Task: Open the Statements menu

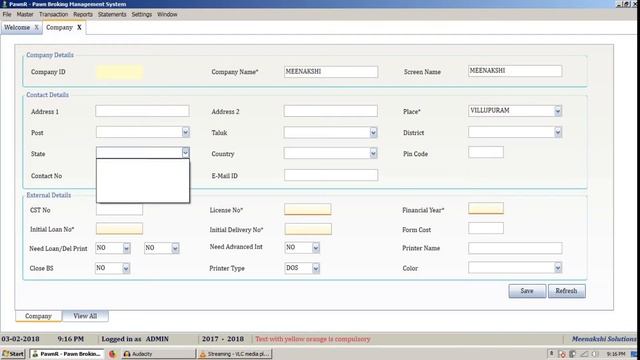Action: click(x=112, y=14)
